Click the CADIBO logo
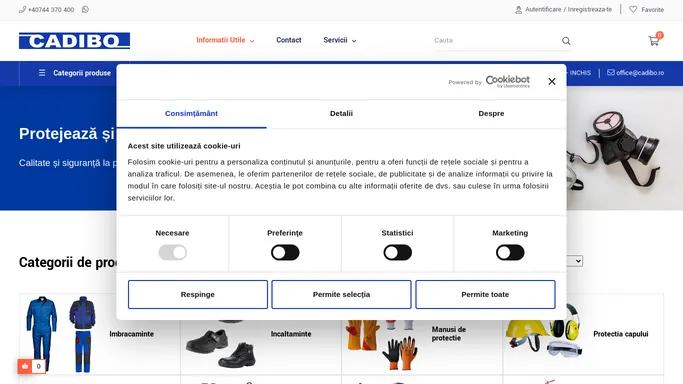Screen dimensions: 683x384 point(74,40)
